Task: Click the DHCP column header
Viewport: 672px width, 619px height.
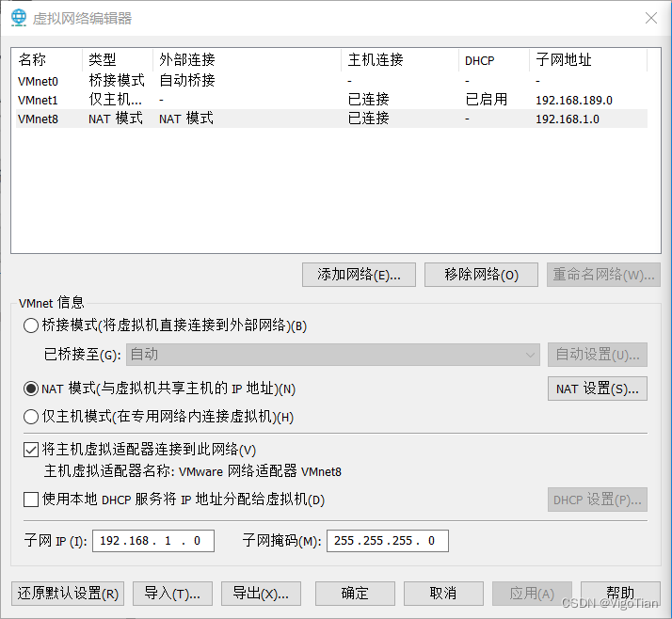Action: (x=494, y=60)
